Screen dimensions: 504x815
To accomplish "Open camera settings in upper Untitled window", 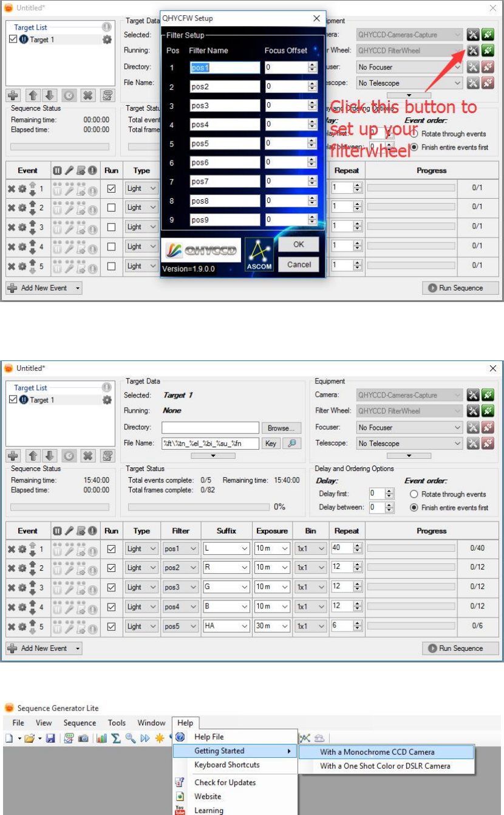I will tap(473, 35).
